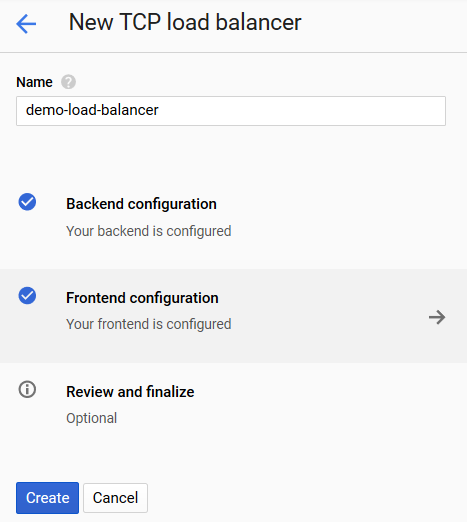Click the Name field label
467x522 pixels.
[x=34, y=82]
